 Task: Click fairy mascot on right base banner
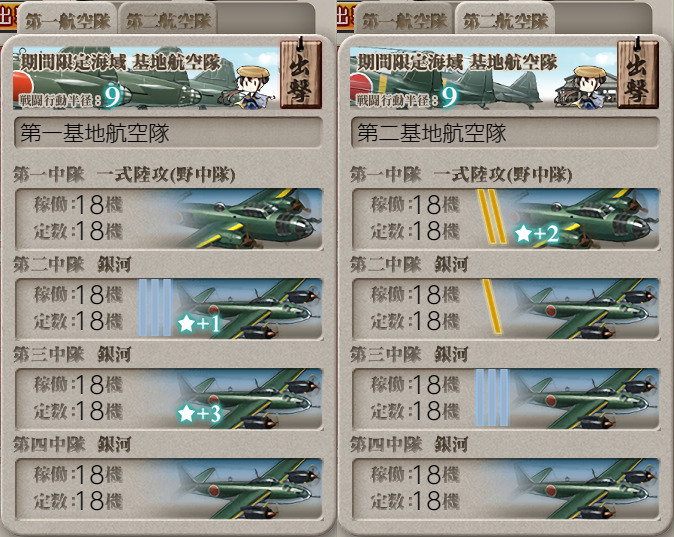(587, 88)
